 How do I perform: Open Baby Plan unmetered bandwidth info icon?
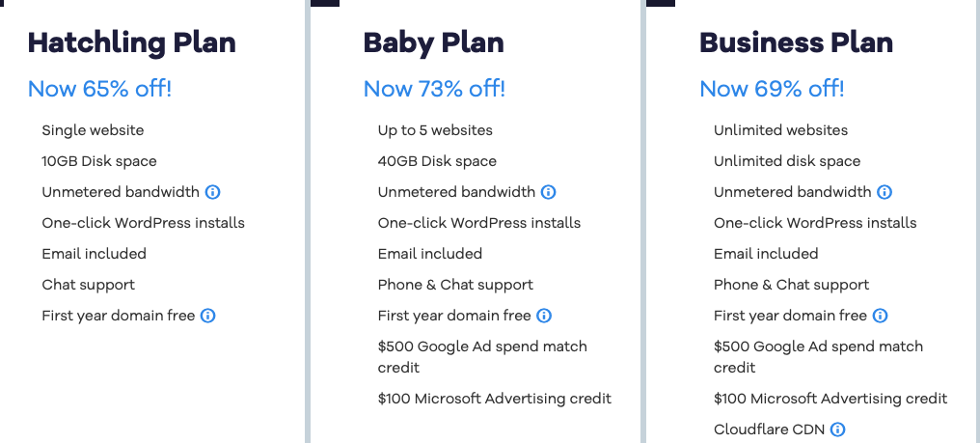[548, 192]
